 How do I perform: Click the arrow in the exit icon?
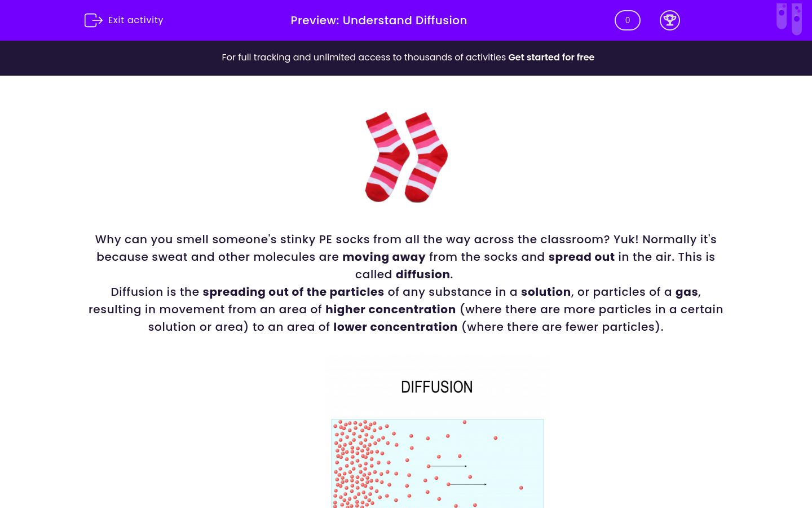coord(98,20)
